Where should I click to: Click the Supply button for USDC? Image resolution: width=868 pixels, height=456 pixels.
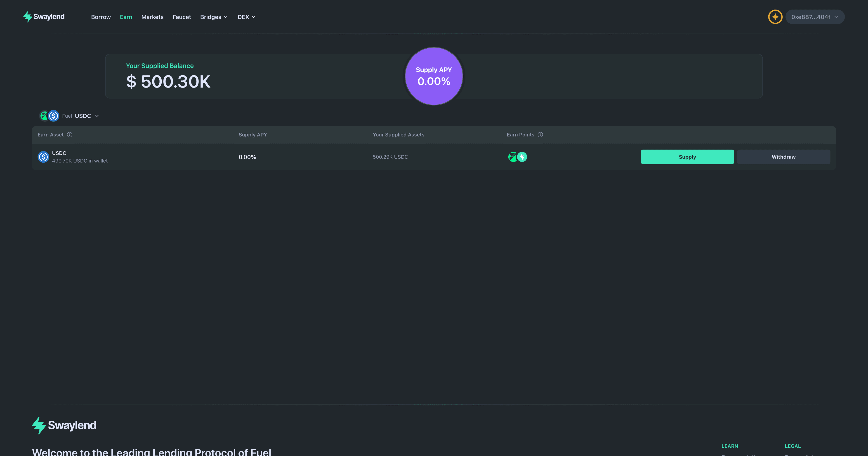click(x=687, y=157)
